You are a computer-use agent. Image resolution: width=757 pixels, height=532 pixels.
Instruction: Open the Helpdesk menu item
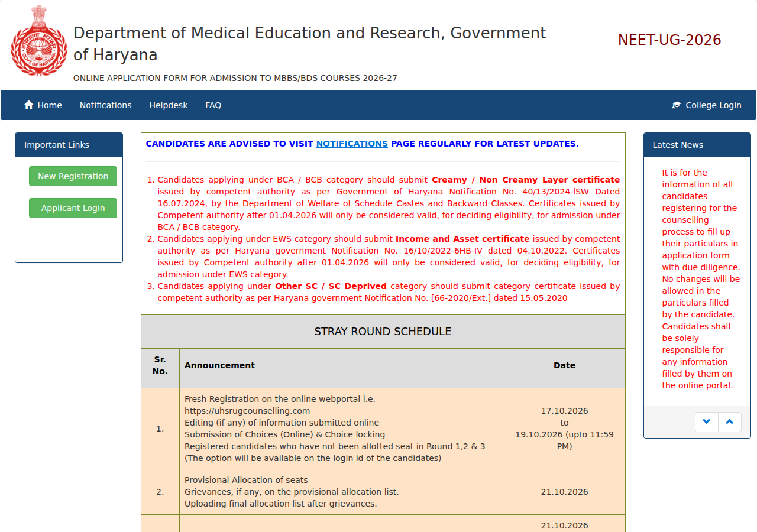point(169,105)
